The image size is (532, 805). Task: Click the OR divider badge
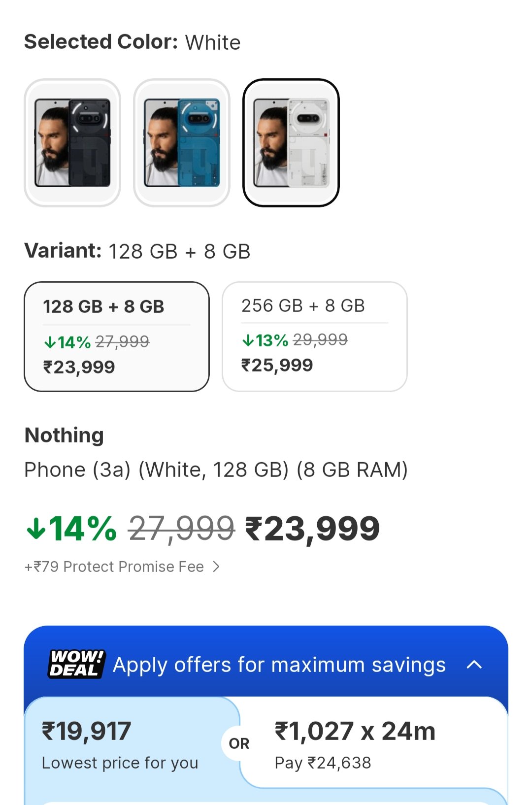click(x=239, y=743)
